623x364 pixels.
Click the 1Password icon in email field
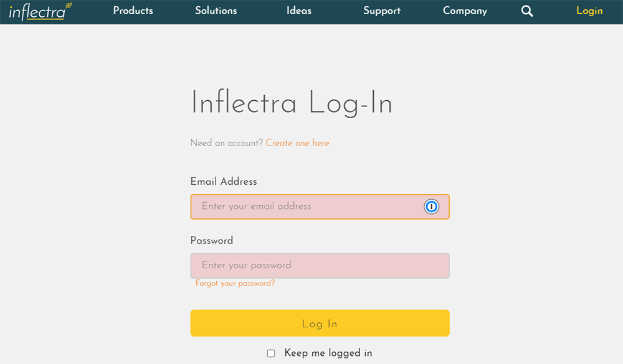[x=432, y=207]
